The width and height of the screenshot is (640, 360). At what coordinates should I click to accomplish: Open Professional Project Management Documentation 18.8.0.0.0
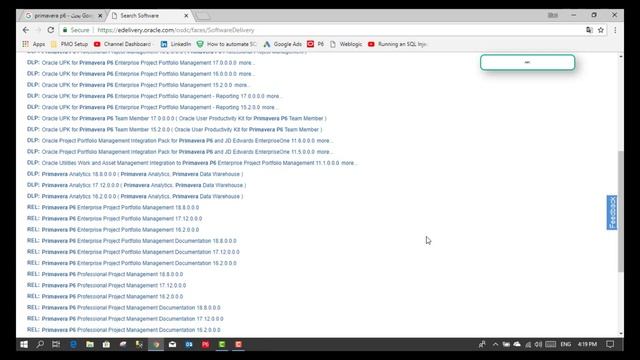[124, 307]
